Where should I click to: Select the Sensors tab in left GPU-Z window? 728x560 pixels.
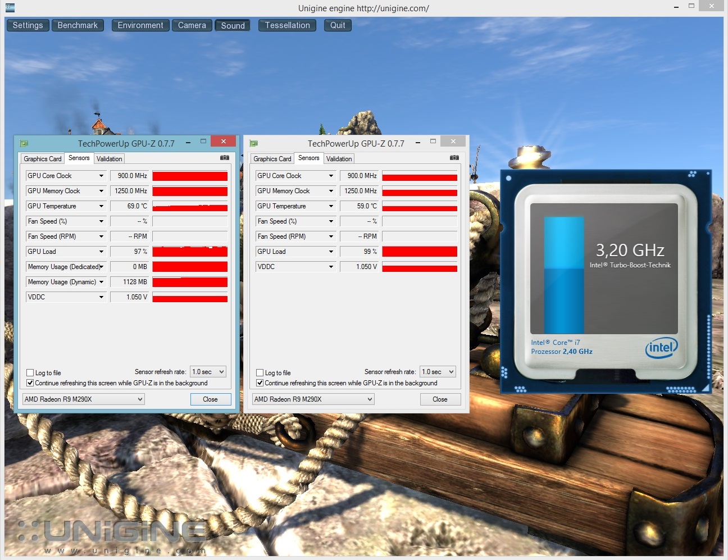click(x=79, y=158)
